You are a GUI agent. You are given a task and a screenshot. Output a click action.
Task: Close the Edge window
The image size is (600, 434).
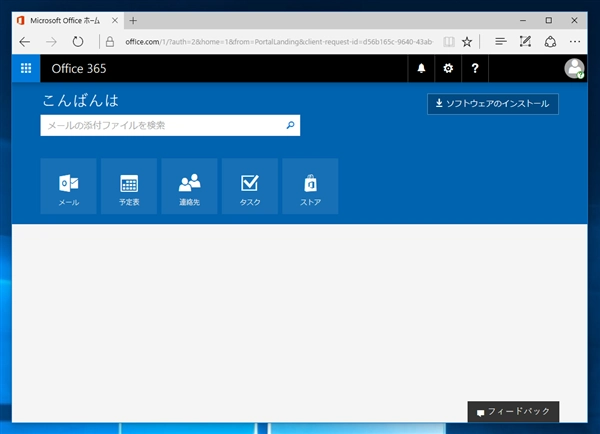click(x=574, y=20)
